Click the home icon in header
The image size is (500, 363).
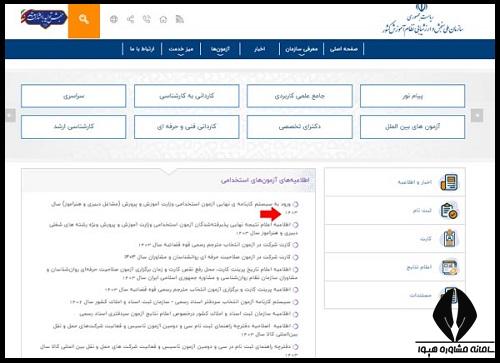[x=163, y=19]
